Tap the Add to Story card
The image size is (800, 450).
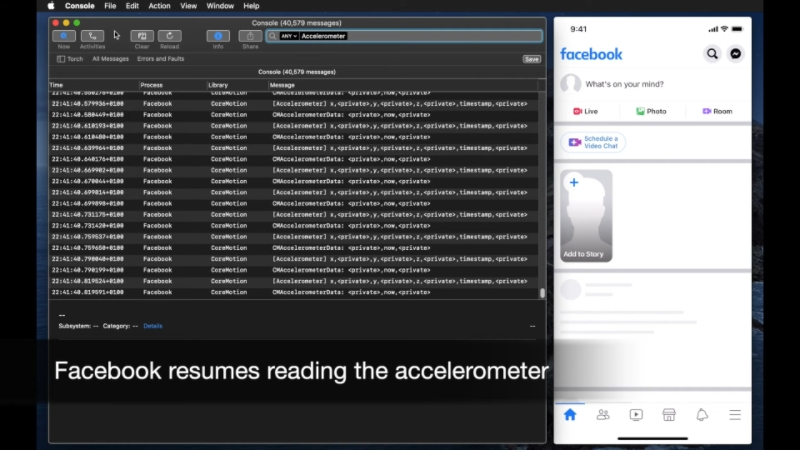586,216
